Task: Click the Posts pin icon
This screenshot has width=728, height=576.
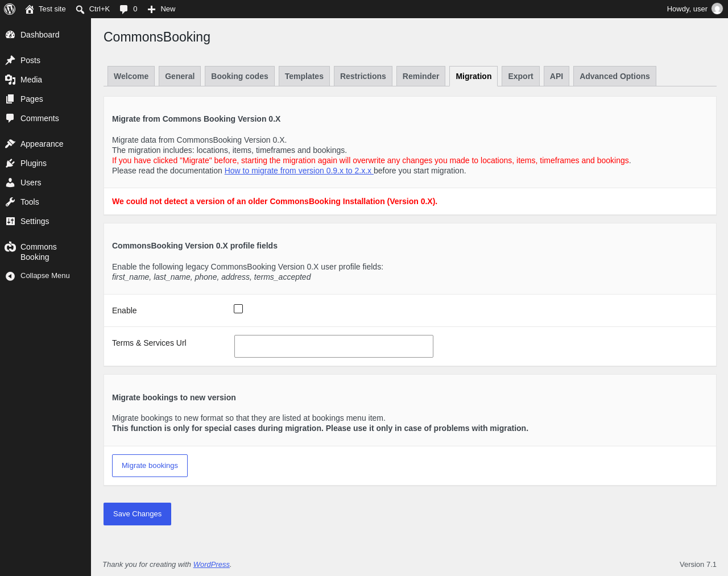Action: point(10,60)
